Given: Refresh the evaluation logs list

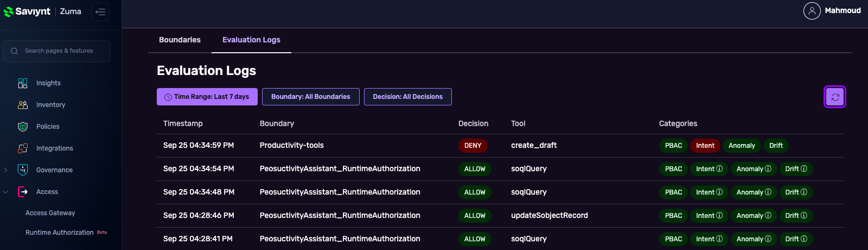Looking at the screenshot, I should pyautogui.click(x=835, y=97).
